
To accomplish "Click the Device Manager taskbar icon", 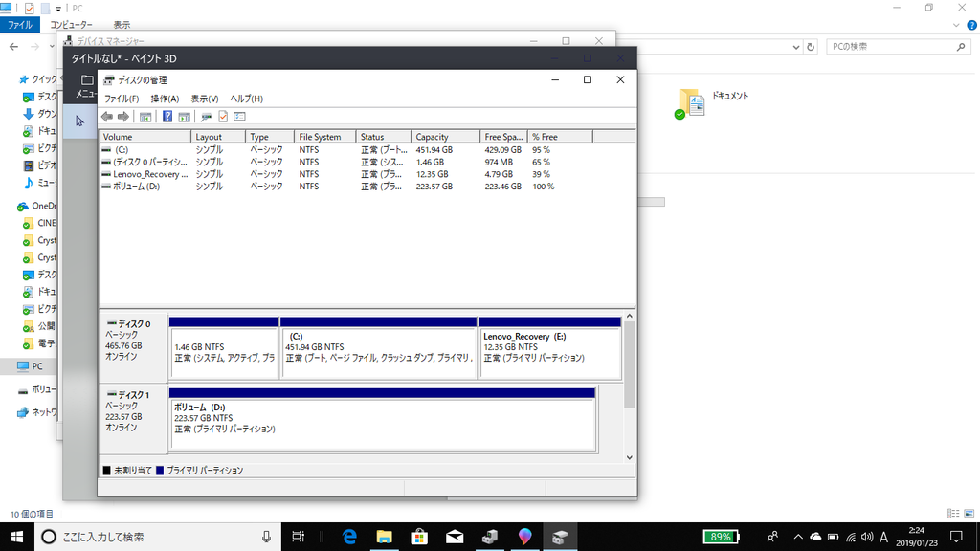I will pos(489,537).
